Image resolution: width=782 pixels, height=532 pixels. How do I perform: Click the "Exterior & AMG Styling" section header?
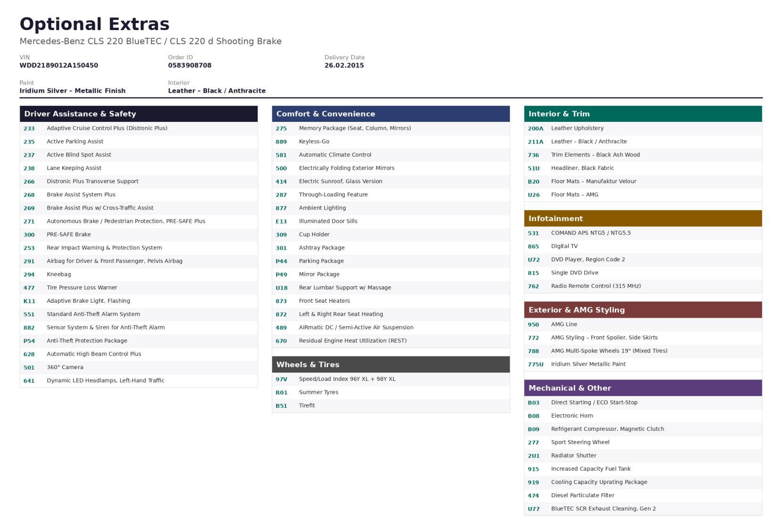pyautogui.click(x=643, y=310)
